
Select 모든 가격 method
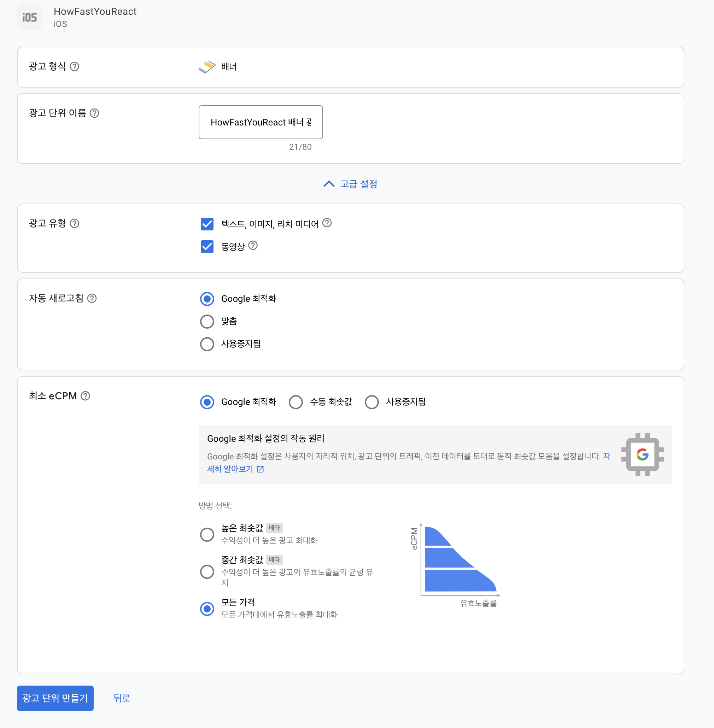pyautogui.click(x=207, y=609)
